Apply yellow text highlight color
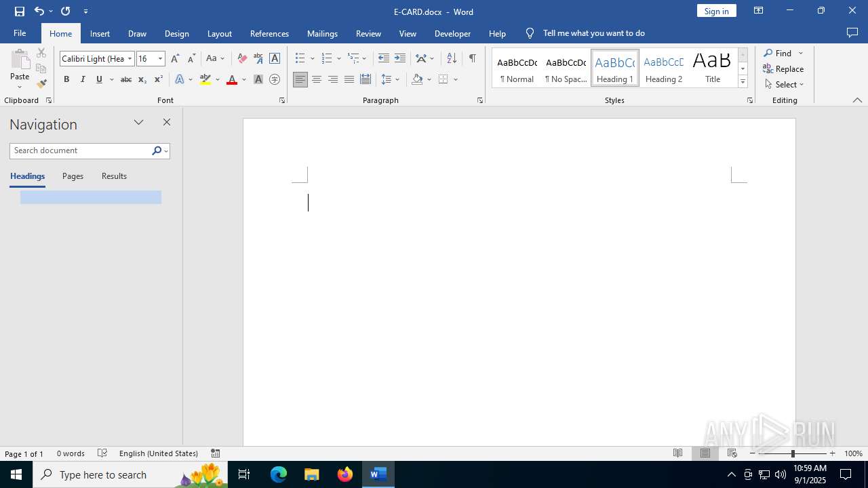The image size is (868, 488). click(x=205, y=79)
